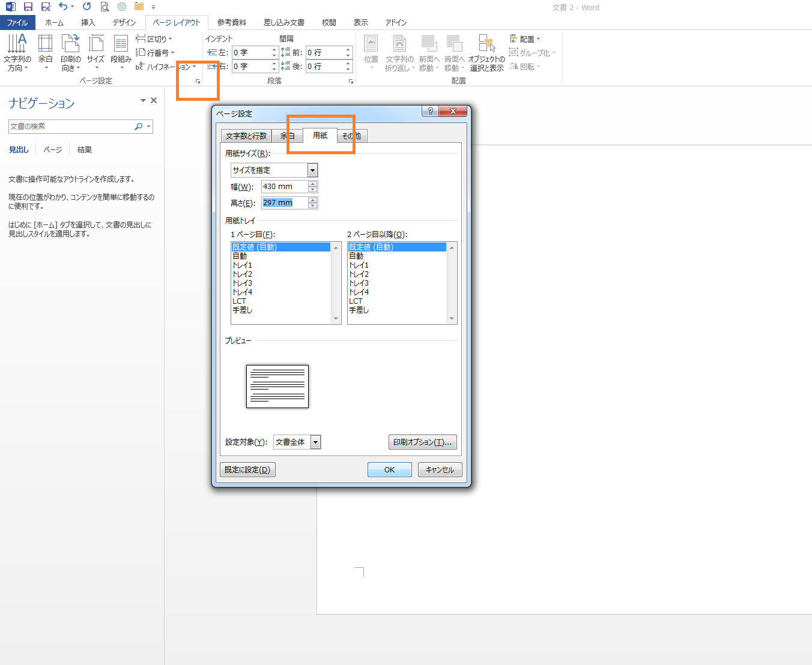Screen dimensions: 812x665
Task: Click the search icon in navigation search box
Action: (139, 126)
